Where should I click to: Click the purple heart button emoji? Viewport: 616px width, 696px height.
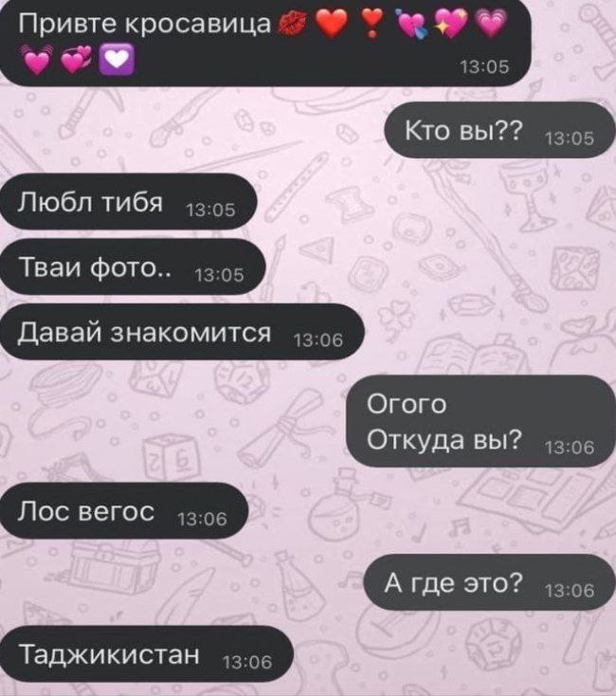[117, 60]
